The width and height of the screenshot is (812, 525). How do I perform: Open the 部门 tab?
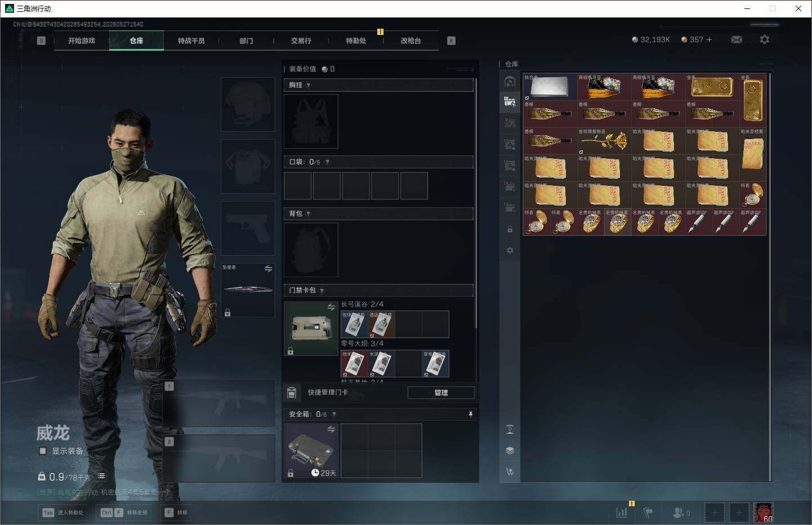point(246,41)
